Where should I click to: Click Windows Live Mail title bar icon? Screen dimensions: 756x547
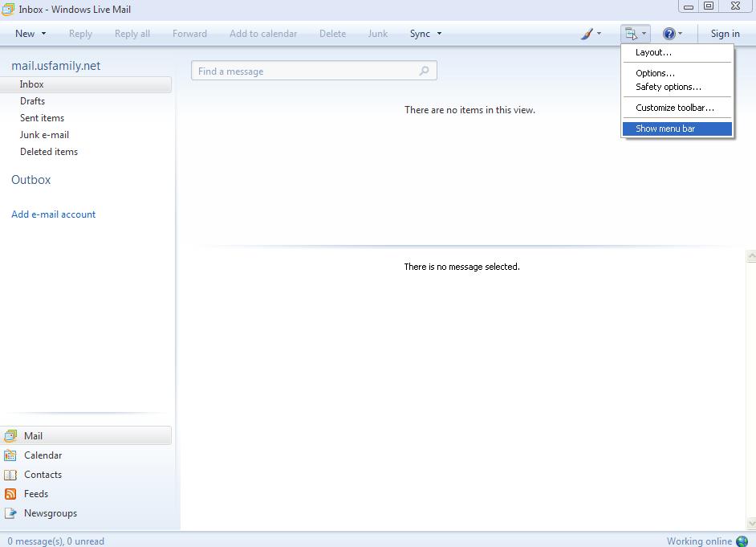click(8, 9)
